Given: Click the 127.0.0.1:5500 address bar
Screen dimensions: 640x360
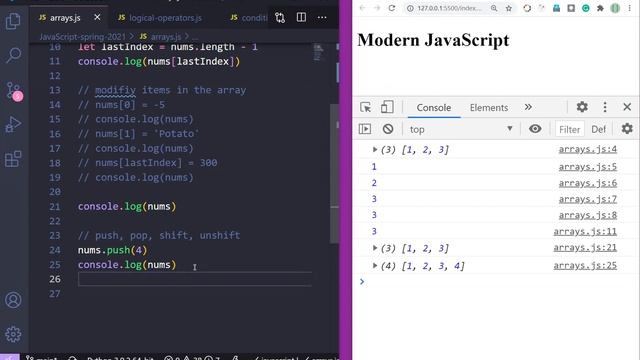Looking at the screenshot, I should click(449, 8).
